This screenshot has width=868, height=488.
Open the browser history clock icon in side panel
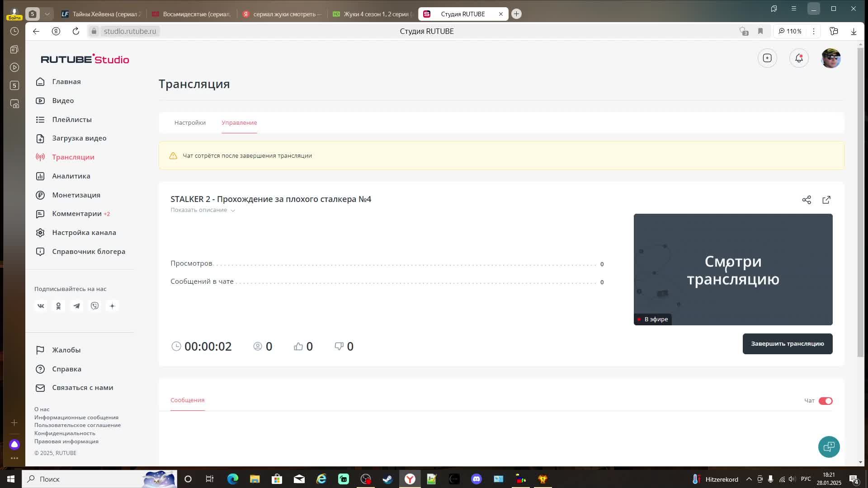pyautogui.click(x=14, y=31)
